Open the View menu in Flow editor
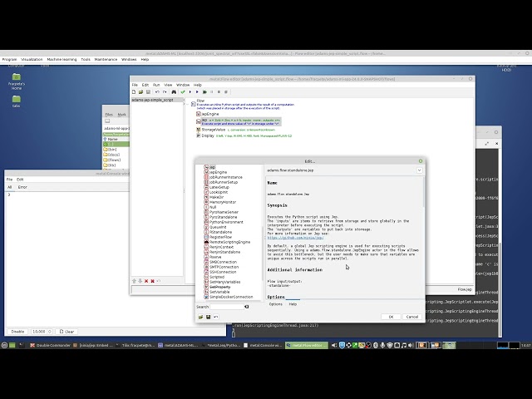 (x=168, y=85)
